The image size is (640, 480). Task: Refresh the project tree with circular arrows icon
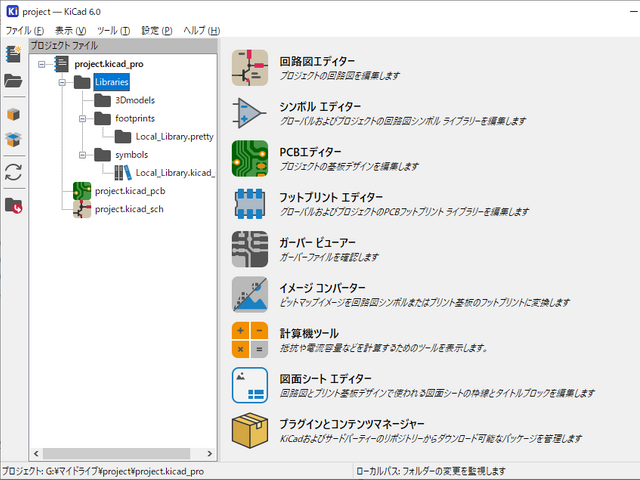[x=13, y=172]
